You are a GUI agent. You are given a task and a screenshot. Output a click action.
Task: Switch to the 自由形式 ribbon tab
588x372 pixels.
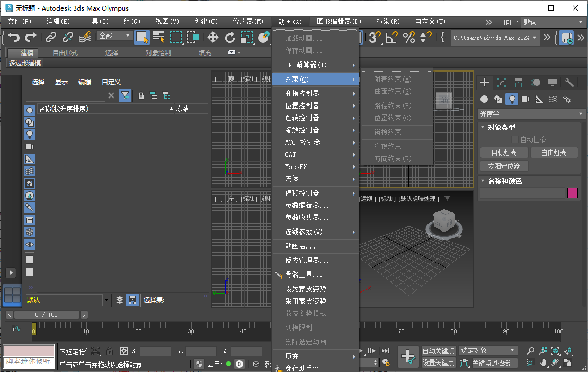pyautogui.click(x=65, y=53)
